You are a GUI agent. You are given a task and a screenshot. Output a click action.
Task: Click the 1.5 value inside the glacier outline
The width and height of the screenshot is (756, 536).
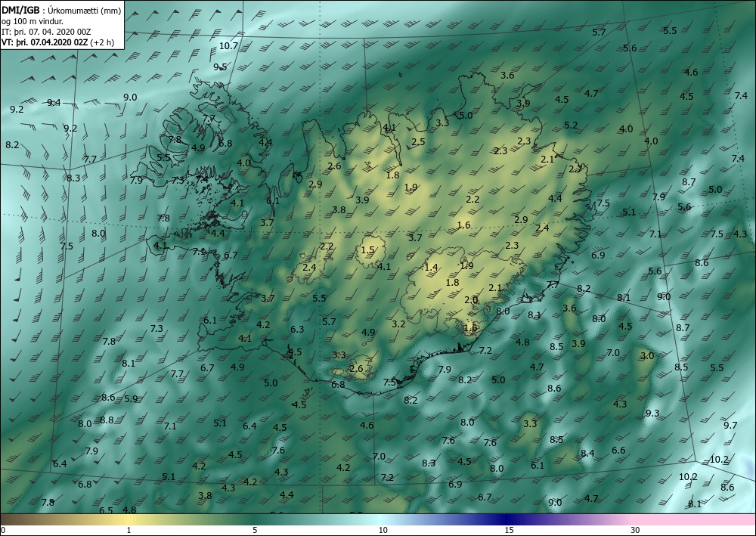(368, 249)
